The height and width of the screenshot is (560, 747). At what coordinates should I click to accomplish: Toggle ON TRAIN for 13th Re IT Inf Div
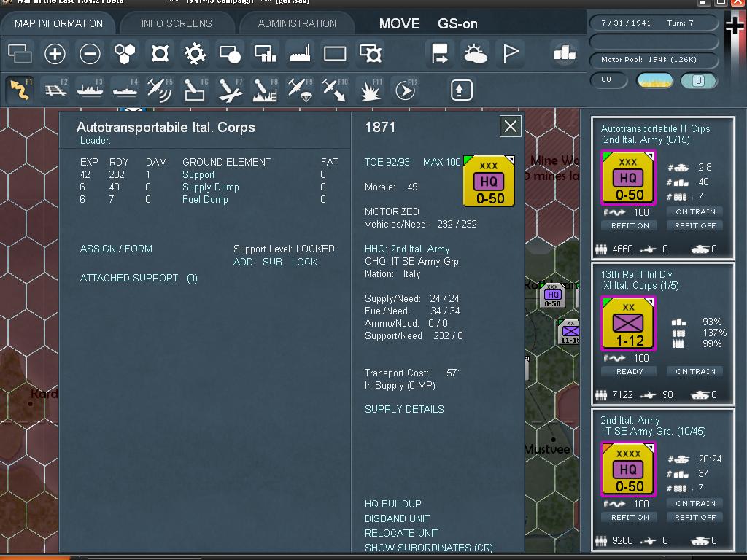pyautogui.click(x=695, y=371)
